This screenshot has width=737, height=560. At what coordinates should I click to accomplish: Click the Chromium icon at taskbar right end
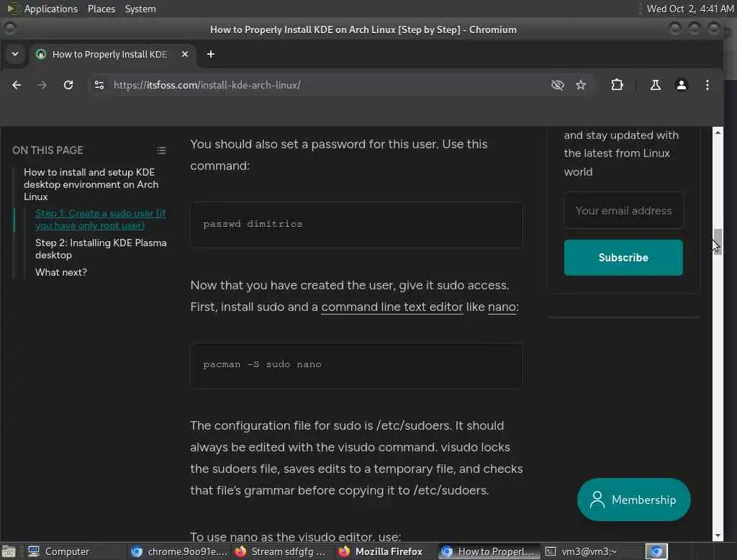tap(656, 551)
